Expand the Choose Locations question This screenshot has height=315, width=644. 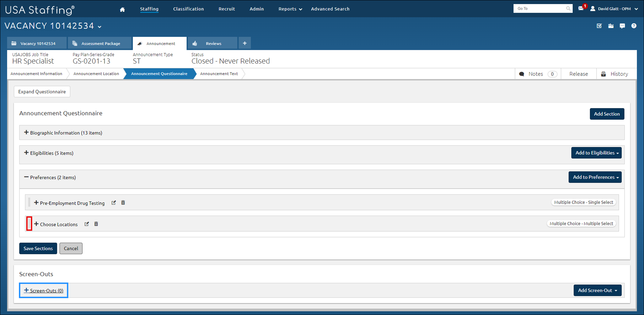click(36, 224)
